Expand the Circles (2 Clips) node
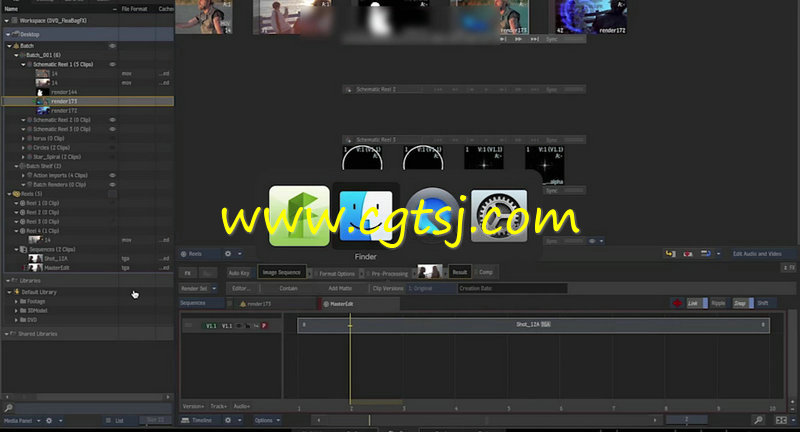The height and width of the screenshot is (432, 800). (23, 147)
